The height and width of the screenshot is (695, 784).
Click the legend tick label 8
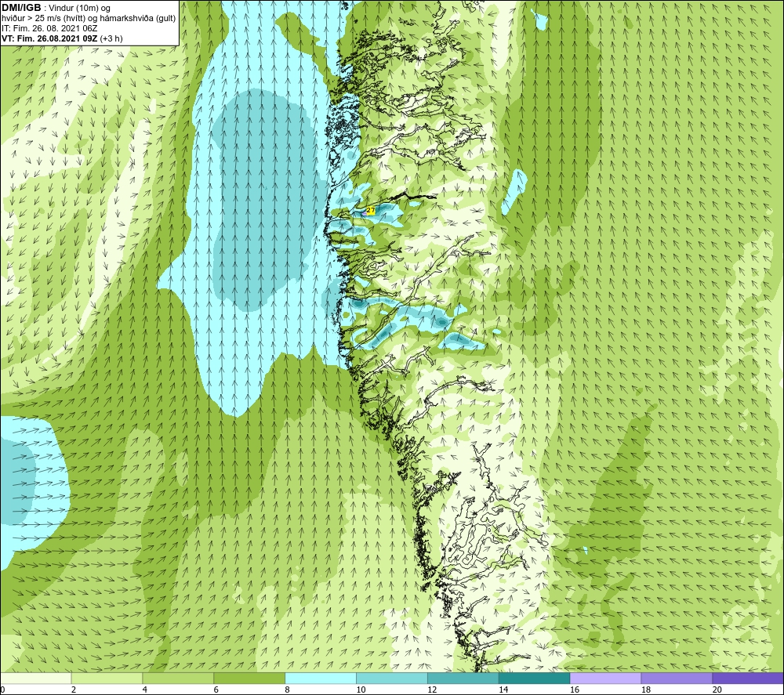coord(288,690)
